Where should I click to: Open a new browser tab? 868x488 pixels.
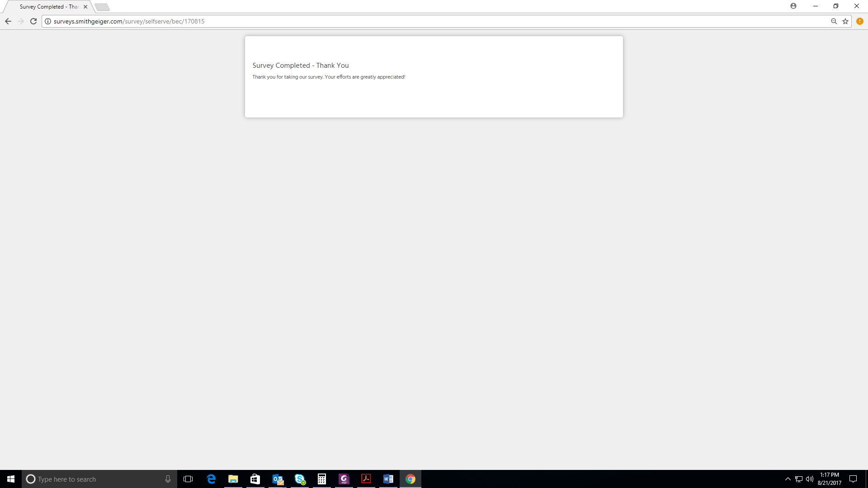click(102, 7)
